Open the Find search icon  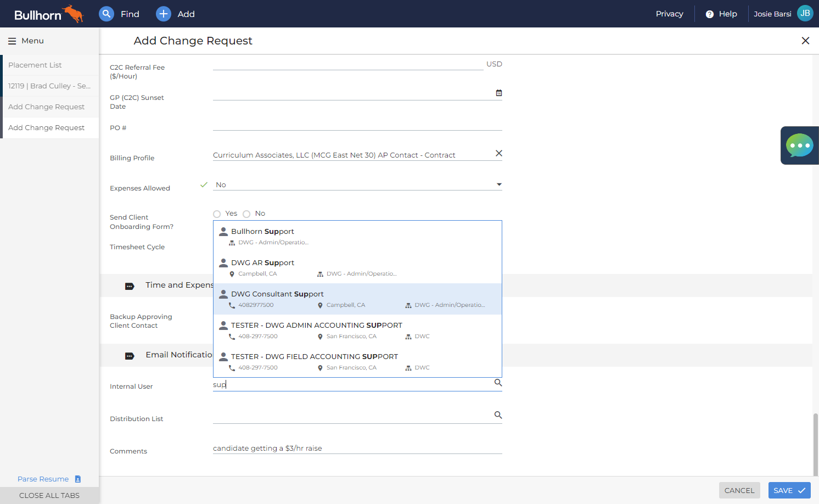click(106, 14)
